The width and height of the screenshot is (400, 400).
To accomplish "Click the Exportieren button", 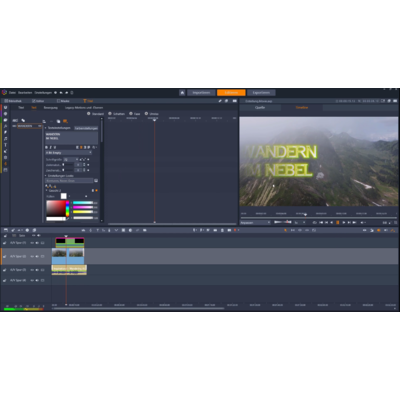I will [261, 93].
